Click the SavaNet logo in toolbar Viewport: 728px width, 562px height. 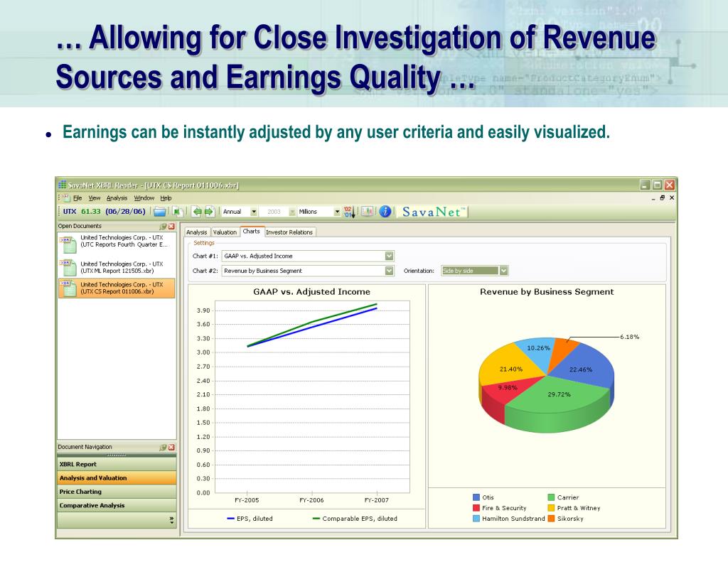433,212
